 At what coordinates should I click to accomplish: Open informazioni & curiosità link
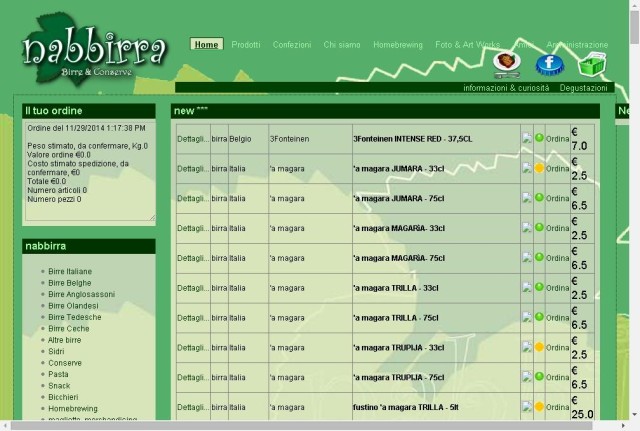506,88
